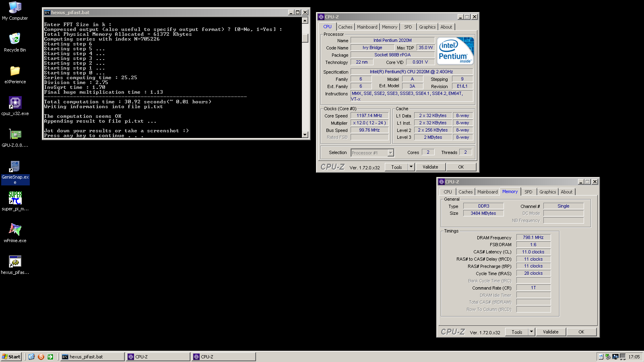Screen dimensions: 644x362
Task: Open the SPD tab in CPU window
Action: [x=408, y=27]
